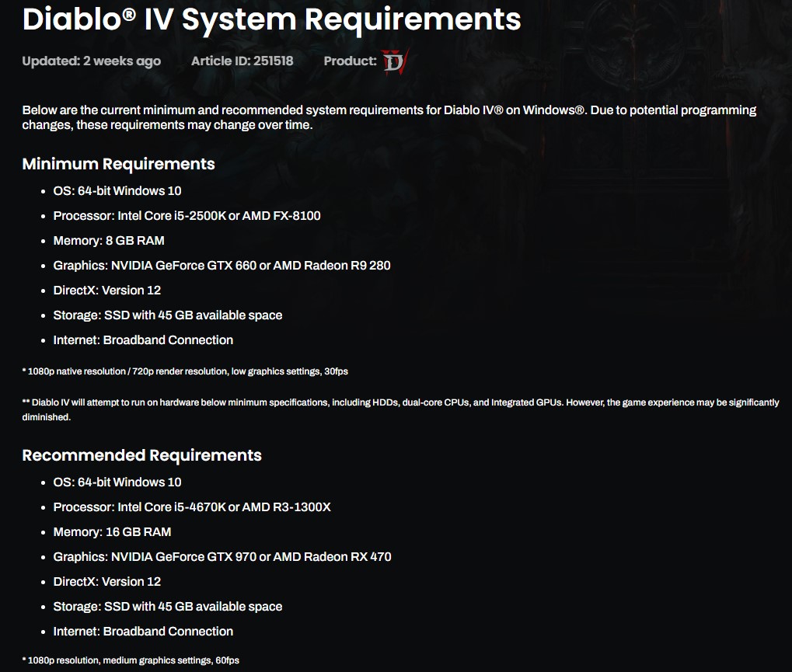Click the minimum DirectX: Version 12 line
Viewport: 792px width, 672px height.
point(107,291)
